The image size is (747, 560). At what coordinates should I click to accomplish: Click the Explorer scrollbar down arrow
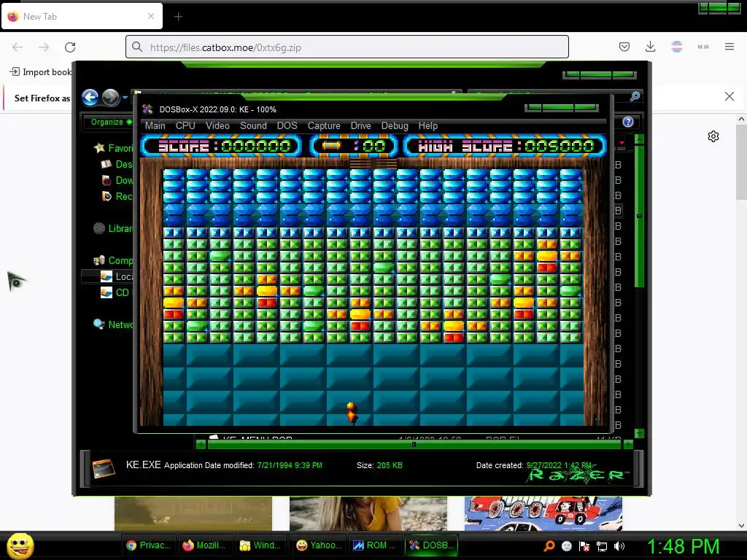coord(639,433)
